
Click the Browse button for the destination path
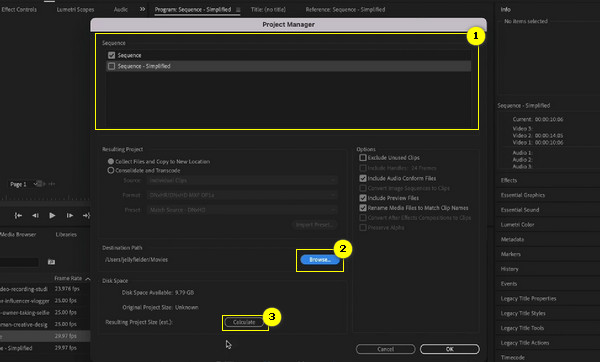320,259
